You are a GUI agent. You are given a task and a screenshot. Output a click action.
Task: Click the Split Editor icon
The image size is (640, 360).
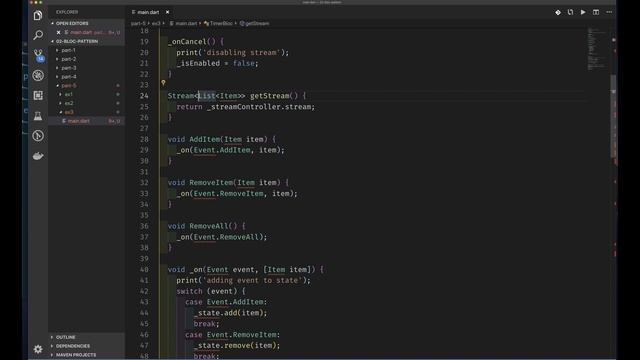(596, 12)
